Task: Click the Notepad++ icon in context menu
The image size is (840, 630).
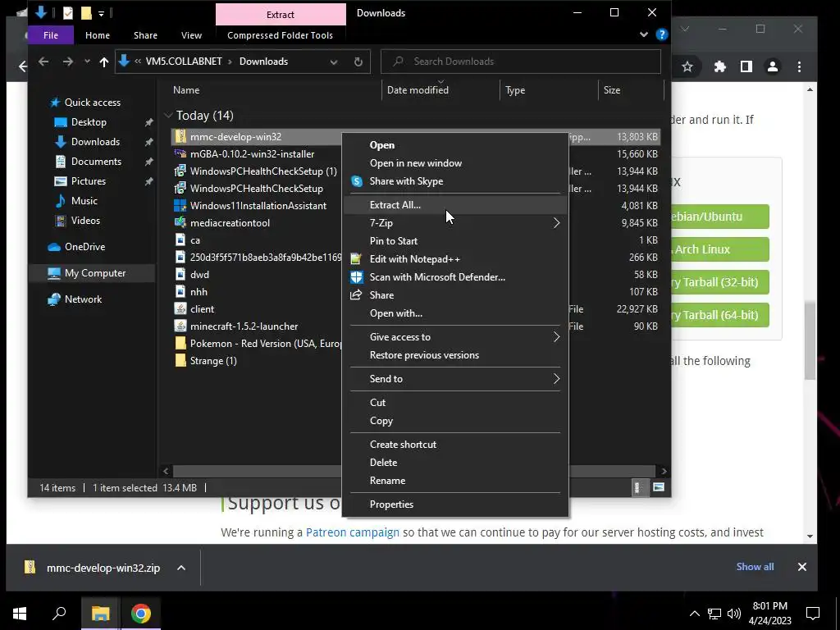Action: 356,258
